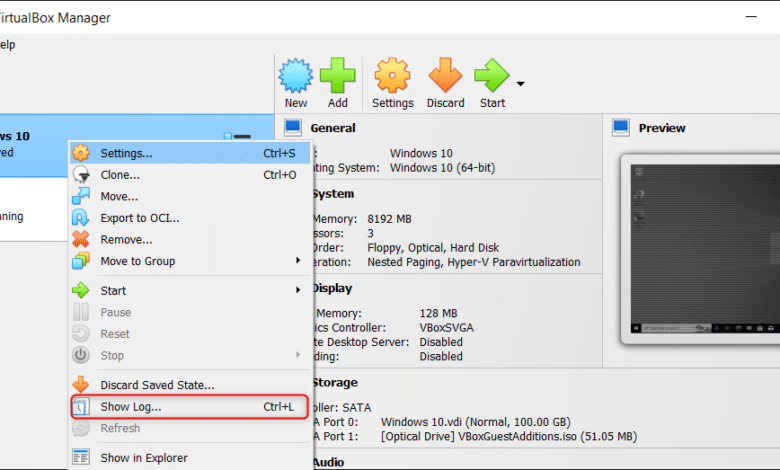Click the Add machine toolbar icon
This screenshot has height=470, width=780.
(x=337, y=76)
